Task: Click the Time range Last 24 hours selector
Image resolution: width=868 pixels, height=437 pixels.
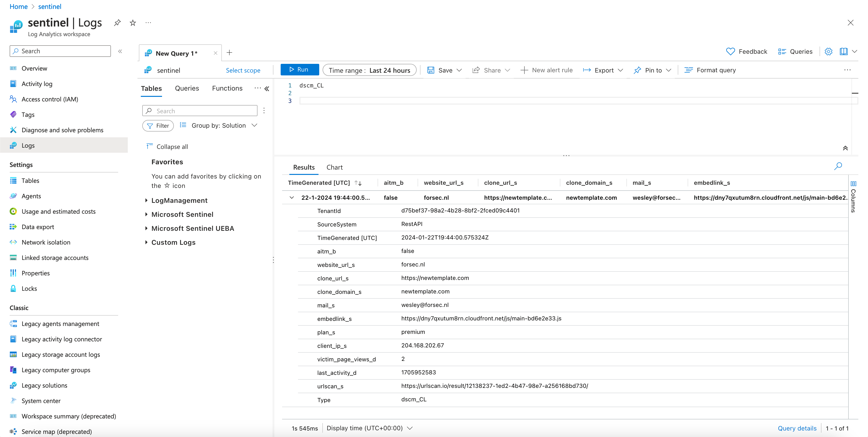Action: [369, 70]
